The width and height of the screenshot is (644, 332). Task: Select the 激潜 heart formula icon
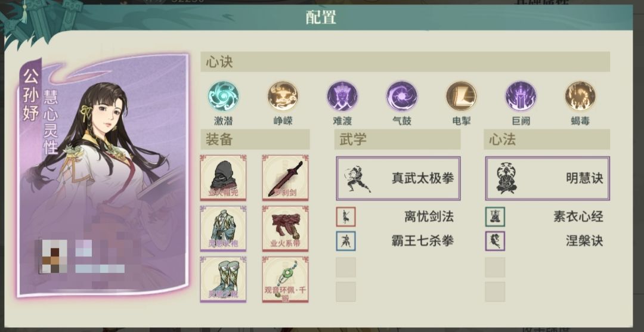(223, 97)
